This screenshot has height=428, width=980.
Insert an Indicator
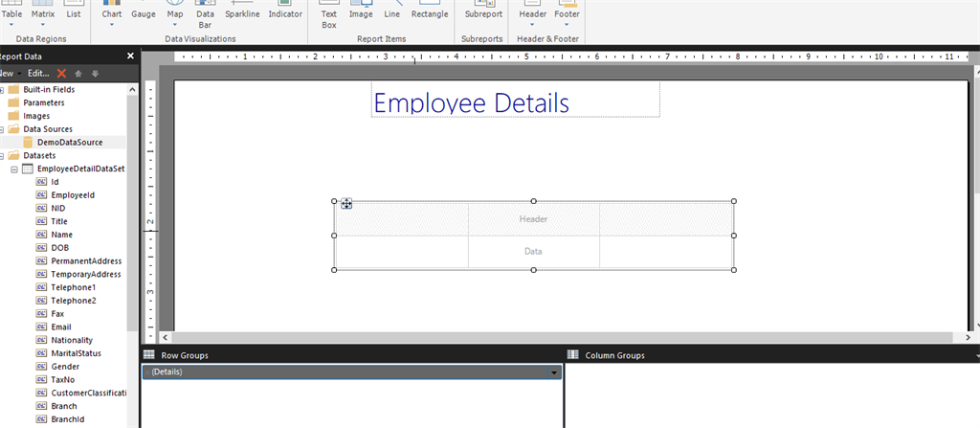[285, 11]
